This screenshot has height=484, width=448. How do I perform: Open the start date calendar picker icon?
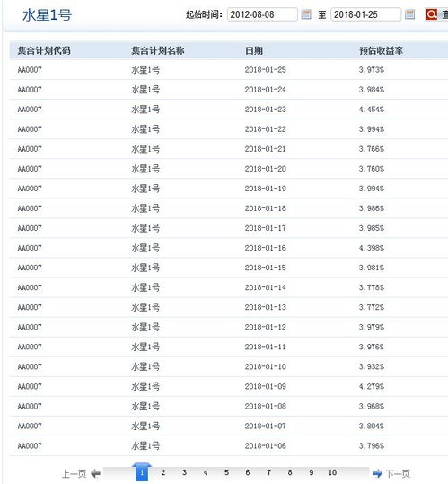pos(306,14)
